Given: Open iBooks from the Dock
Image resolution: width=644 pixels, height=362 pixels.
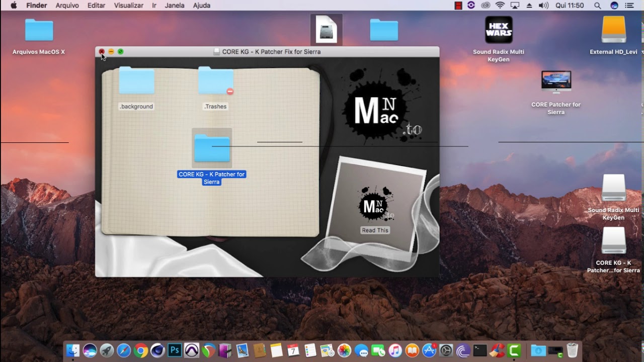Looking at the screenshot, I should (x=412, y=350).
